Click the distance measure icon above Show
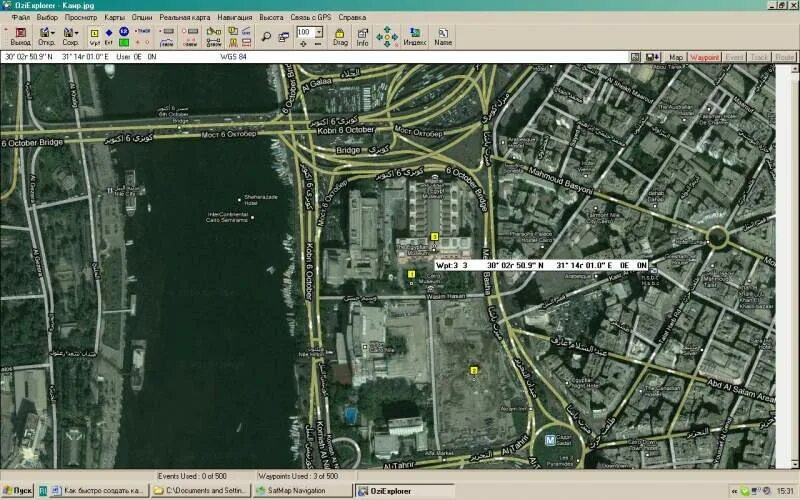Image resolution: width=800 pixels, height=500 pixels. pos(214,31)
